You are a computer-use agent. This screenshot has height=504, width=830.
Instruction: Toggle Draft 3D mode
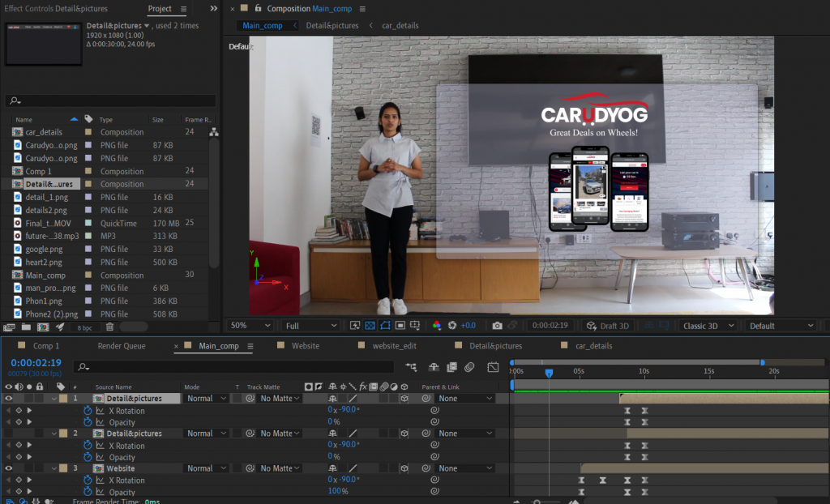point(608,326)
